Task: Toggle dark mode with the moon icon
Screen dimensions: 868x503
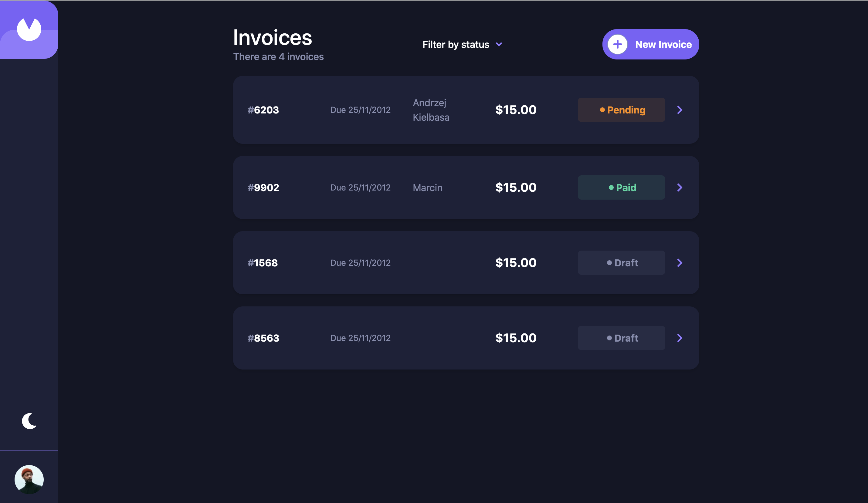Action: 29,420
